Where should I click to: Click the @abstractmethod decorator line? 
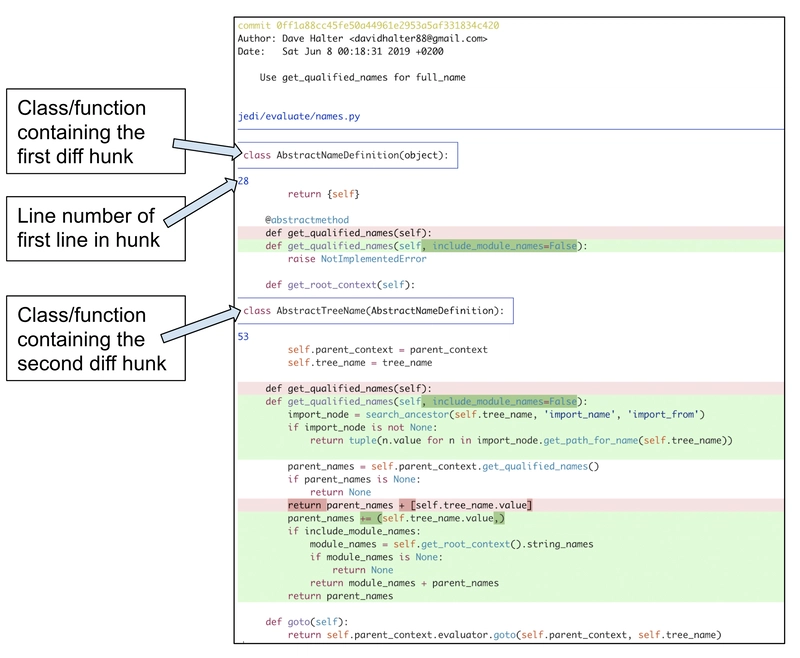tap(306, 219)
